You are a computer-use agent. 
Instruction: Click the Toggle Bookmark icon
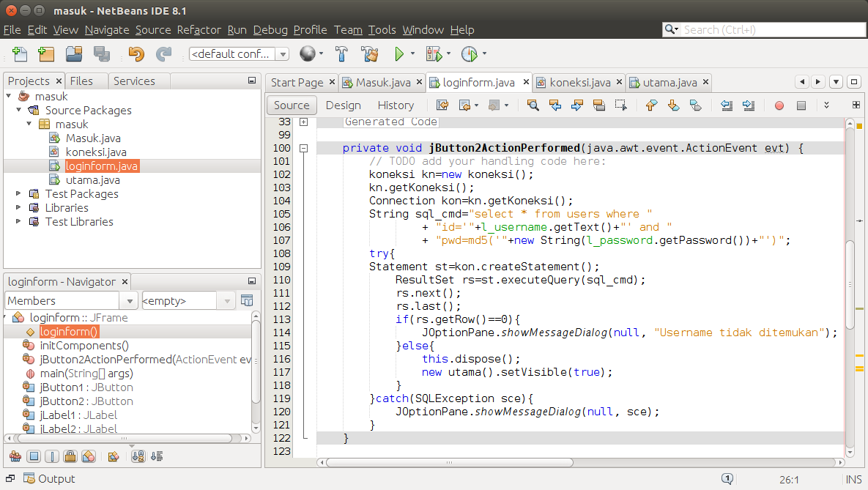[x=696, y=105]
